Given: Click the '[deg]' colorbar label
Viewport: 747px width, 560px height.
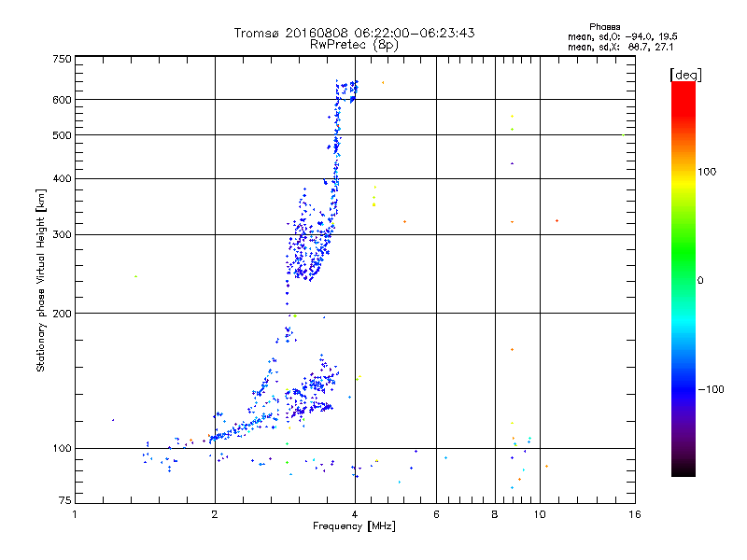Looking at the screenshot, I should coord(685,75).
